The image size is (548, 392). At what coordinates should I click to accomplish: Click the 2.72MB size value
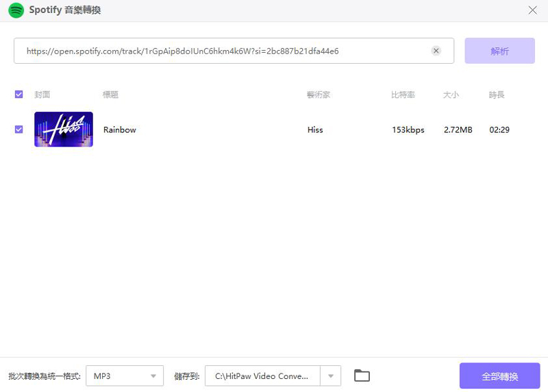tap(458, 130)
